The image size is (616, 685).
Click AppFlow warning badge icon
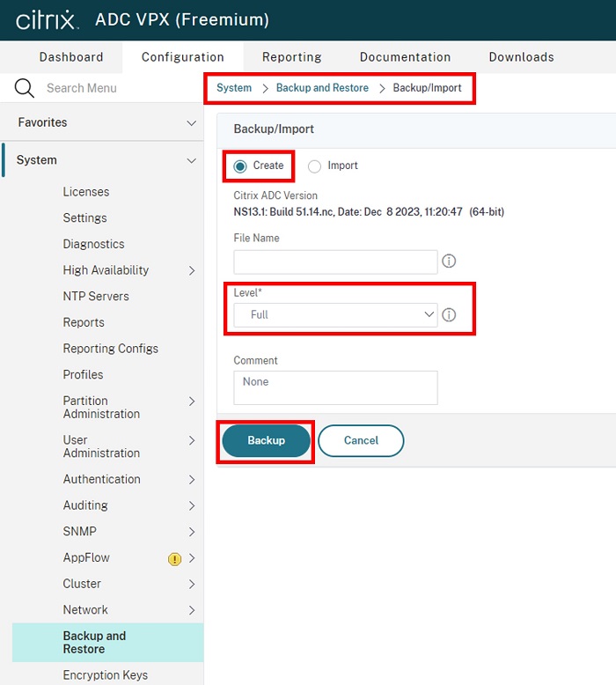coord(174,559)
